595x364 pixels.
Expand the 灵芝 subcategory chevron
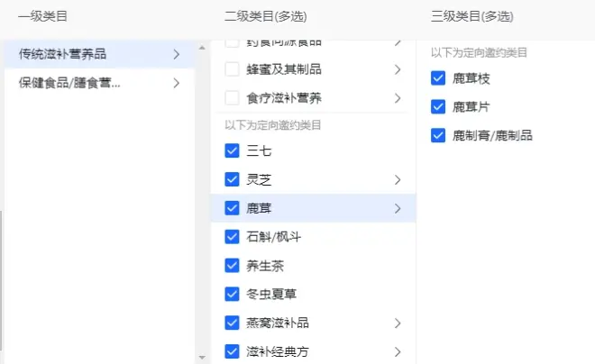coord(398,180)
